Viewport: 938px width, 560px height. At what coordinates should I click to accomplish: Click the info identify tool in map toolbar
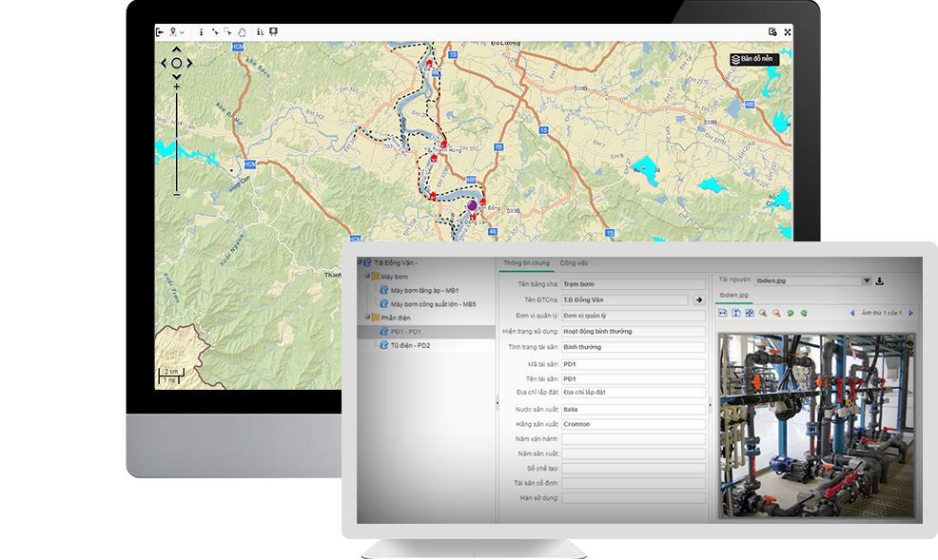[201, 31]
